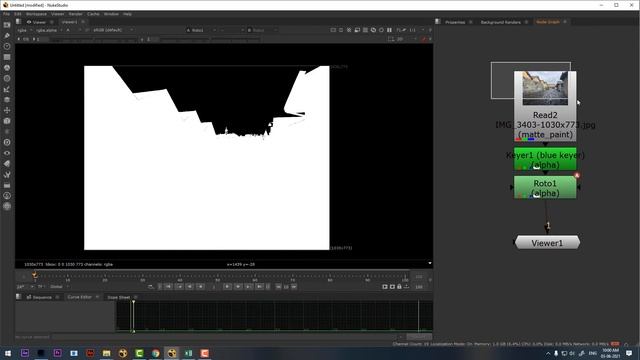This screenshot has height=360, width=640.
Task: Toggle the lock icon beside frame range
Action: pyautogui.click(x=399, y=287)
